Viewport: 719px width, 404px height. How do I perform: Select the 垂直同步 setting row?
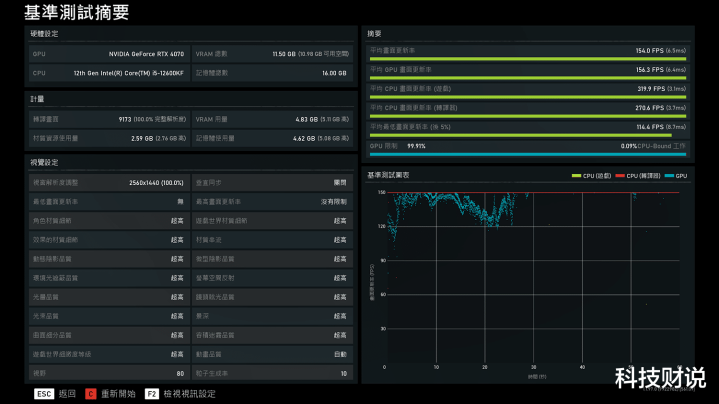pos(273,183)
